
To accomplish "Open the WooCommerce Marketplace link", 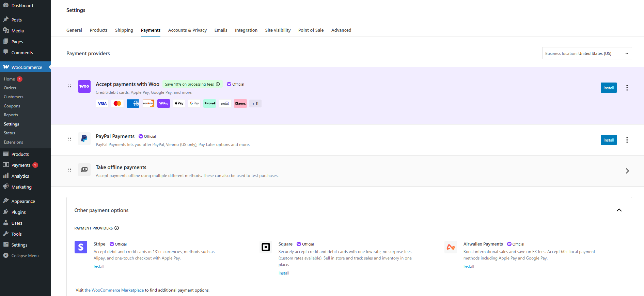I will [114, 290].
